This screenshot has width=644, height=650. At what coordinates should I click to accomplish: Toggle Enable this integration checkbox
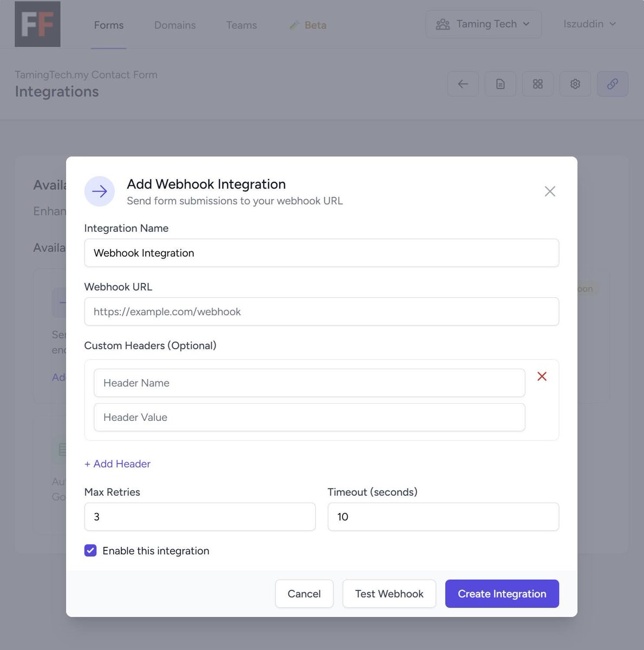90,551
